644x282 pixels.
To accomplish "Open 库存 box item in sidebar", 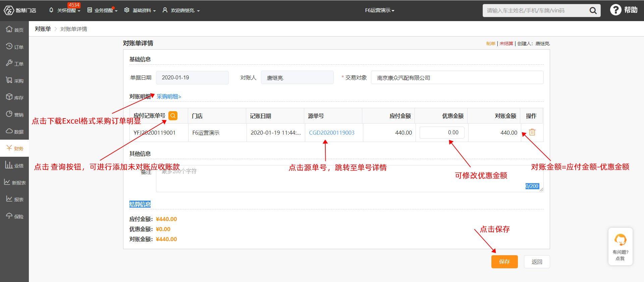I will pyautogui.click(x=14, y=97).
